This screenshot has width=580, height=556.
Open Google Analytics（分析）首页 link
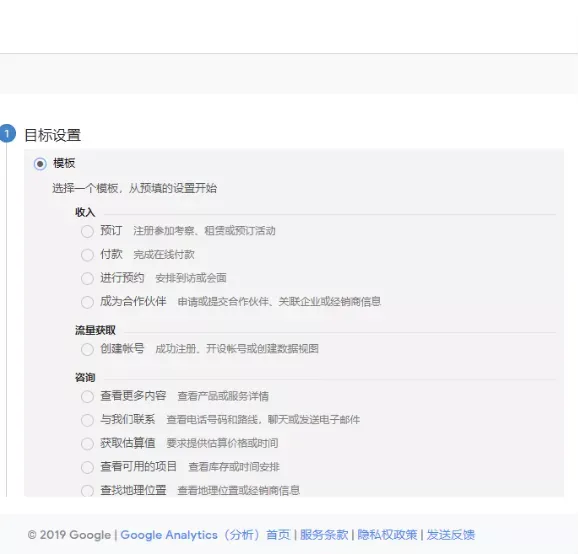point(206,535)
